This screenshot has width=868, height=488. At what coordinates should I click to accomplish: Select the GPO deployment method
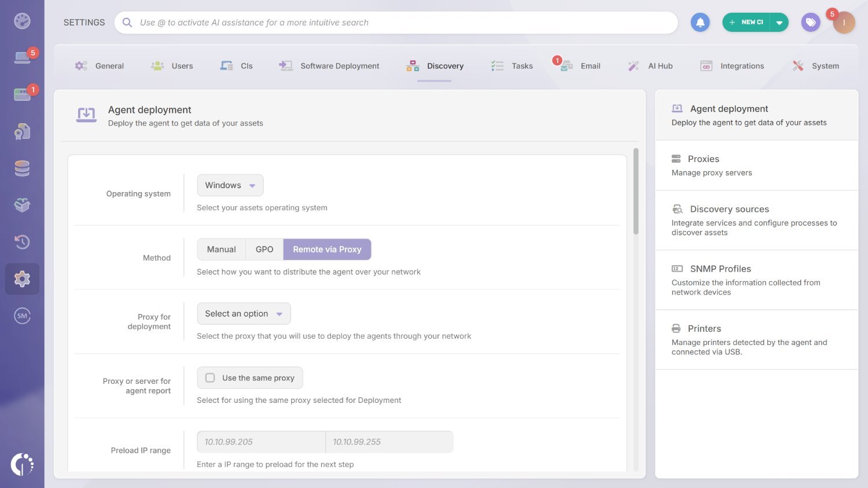(x=264, y=249)
